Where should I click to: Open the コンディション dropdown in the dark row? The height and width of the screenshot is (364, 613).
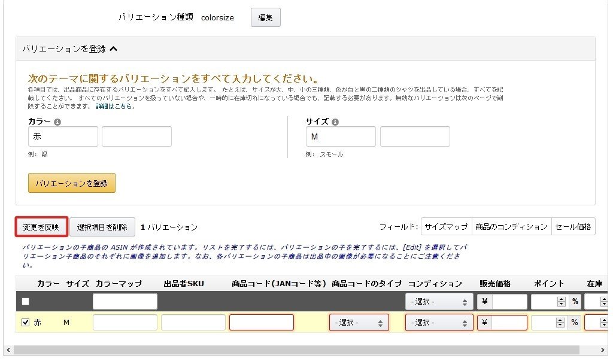point(439,302)
